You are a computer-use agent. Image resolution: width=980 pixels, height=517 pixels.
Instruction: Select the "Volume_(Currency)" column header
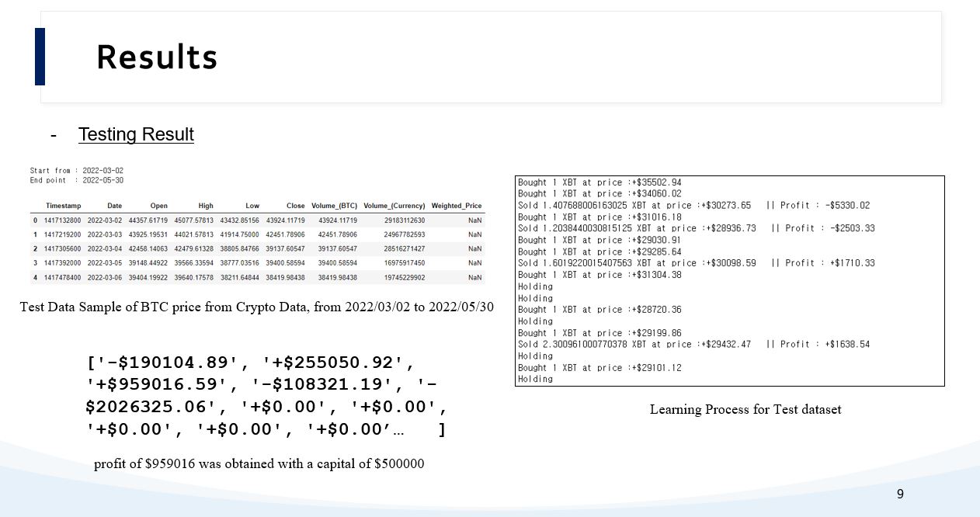click(394, 206)
